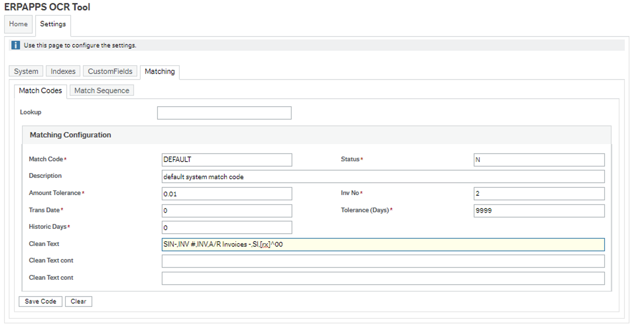The image size is (644, 331).
Task: Go to the CustomFields tab
Action: pos(110,71)
